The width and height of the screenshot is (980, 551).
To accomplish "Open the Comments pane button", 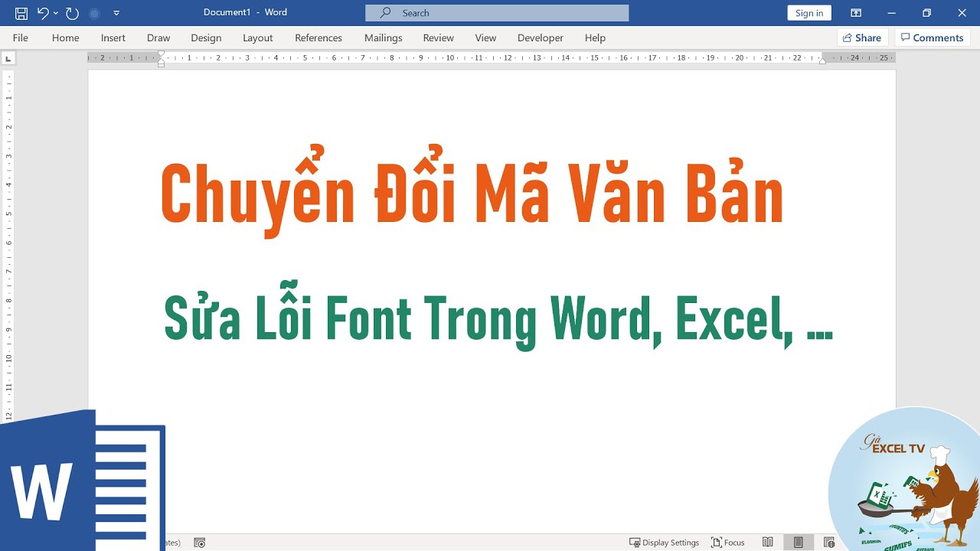I will click(932, 37).
